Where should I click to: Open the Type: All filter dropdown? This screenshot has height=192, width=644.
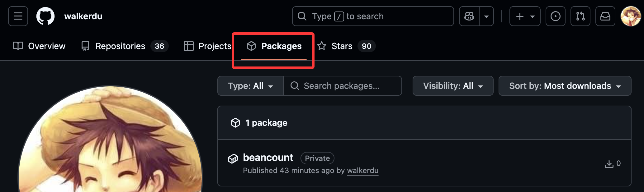(x=250, y=86)
